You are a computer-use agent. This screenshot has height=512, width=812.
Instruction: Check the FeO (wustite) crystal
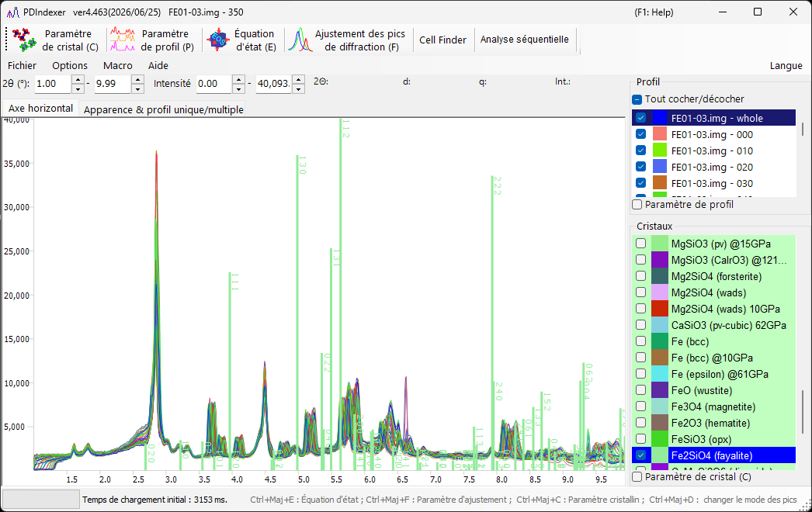click(641, 390)
